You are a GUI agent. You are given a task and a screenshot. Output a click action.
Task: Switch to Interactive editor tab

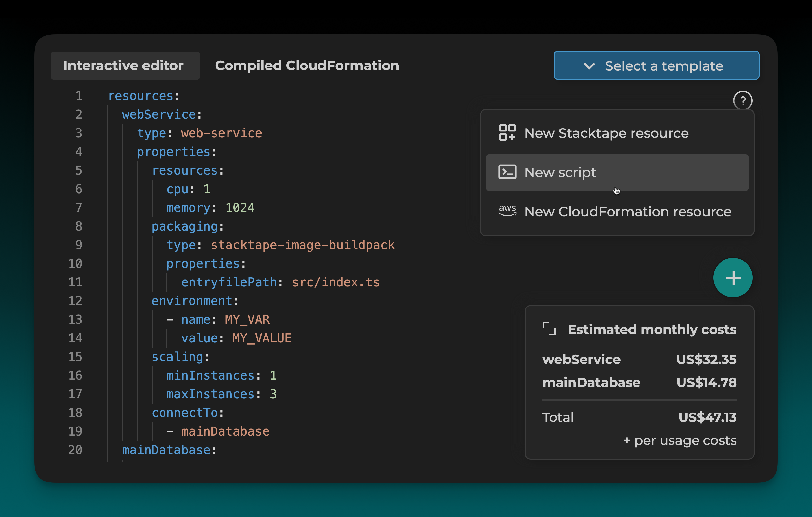pyautogui.click(x=125, y=65)
